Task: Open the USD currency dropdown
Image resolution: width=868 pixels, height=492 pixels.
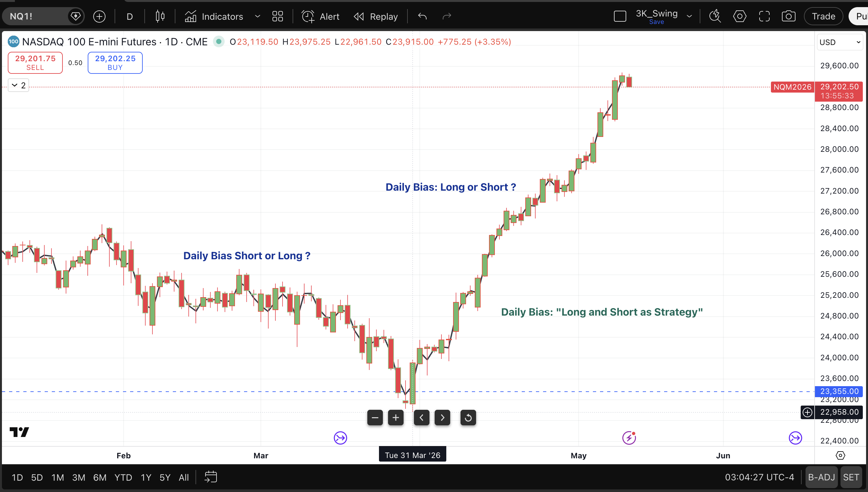Action: pyautogui.click(x=840, y=42)
